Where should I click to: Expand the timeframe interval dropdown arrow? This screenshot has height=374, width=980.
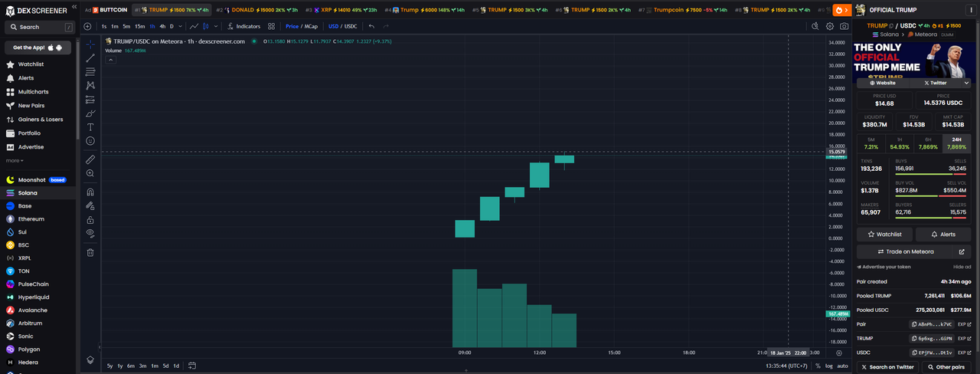[181, 26]
